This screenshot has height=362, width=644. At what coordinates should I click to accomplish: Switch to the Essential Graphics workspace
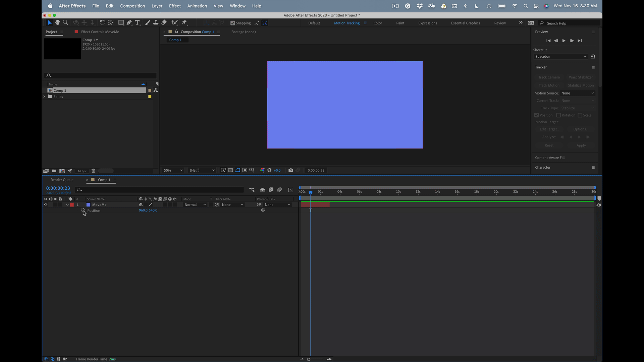[x=465, y=23]
